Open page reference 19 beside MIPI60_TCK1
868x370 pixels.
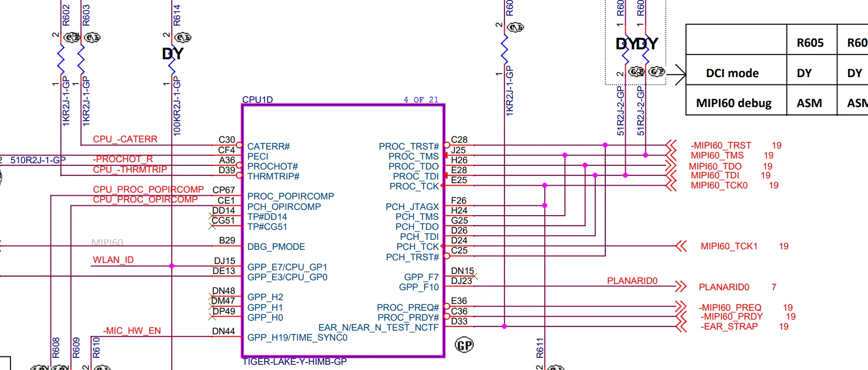click(783, 246)
